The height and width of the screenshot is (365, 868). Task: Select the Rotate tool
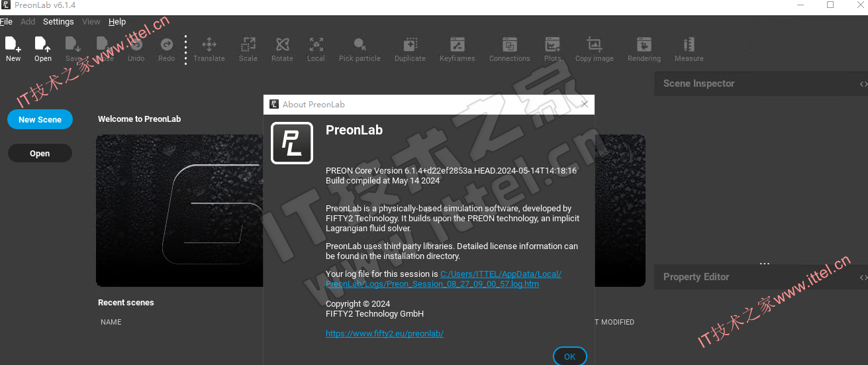[282, 50]
